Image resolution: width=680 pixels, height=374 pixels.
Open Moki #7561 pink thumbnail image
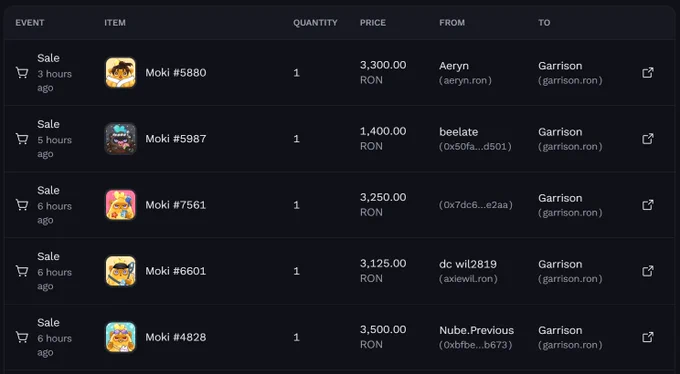[x=121, y=205]
